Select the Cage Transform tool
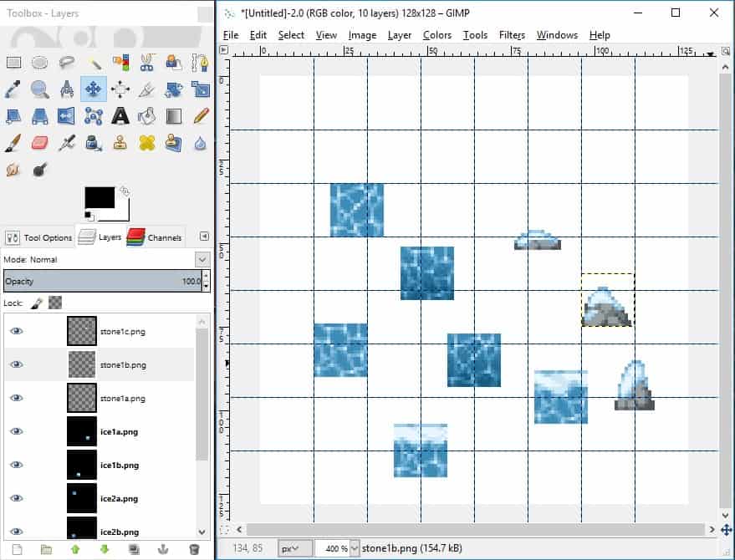This screenshot has height=560, width=735. [94, 115]
